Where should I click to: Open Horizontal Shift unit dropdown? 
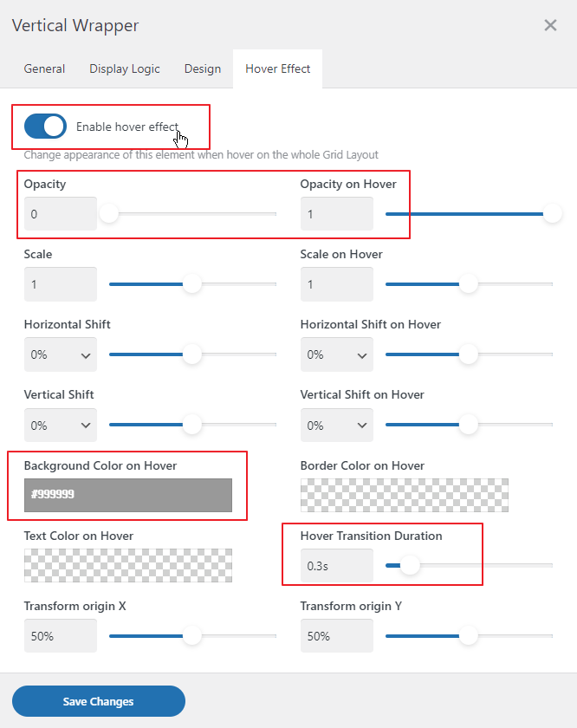coord(61,354)
